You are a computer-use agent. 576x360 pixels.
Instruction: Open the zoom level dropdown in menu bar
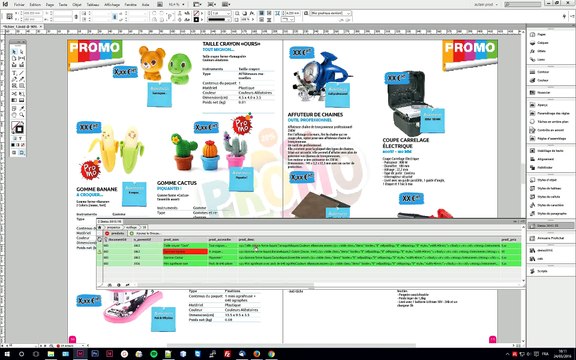177,5
